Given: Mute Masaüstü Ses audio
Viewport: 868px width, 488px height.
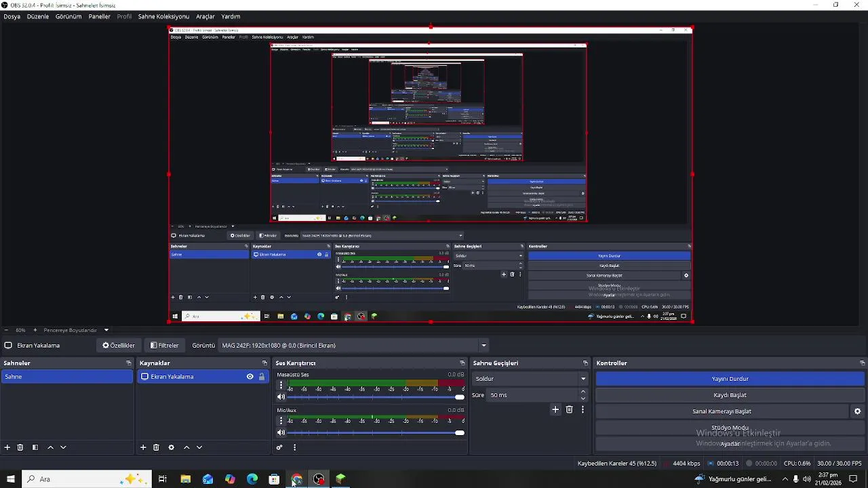Looking at the screenshot, I should [281, 397].
